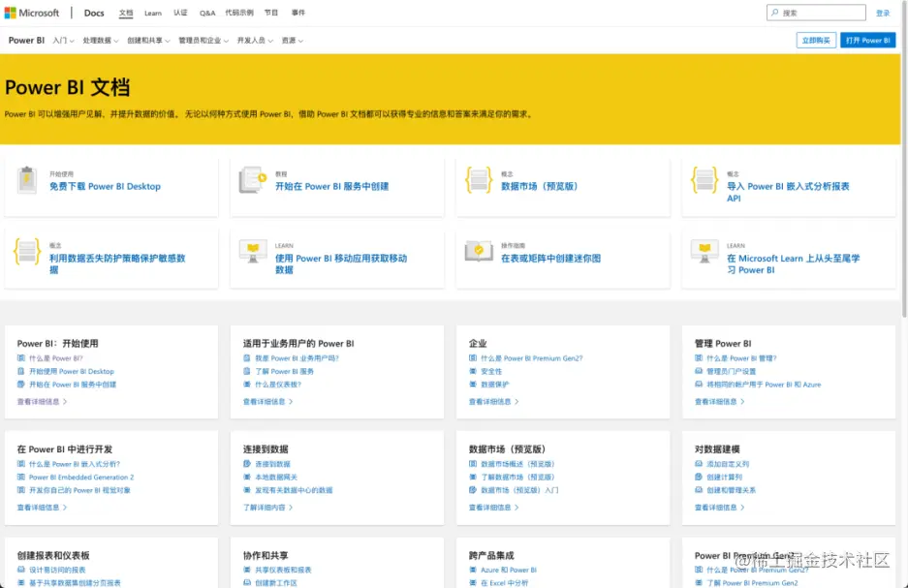Open 查看详细信息 under Power BI: 开始使用
This screenshot has height=588, width=908.
[x=42, y=402]
